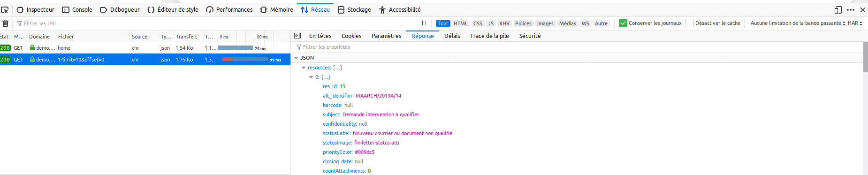Viewport: 868px width, 175px height.
Task: Filter requests by Images
Action: click(x=545, y=23)
